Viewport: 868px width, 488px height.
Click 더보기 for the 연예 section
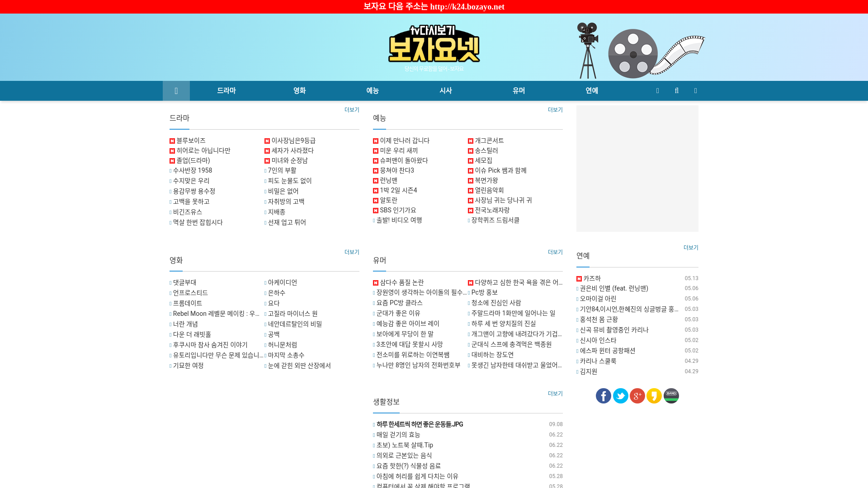pos(691,248)
